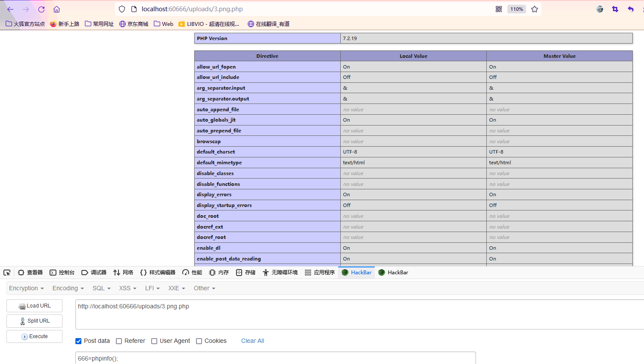Image resolution: width=644 pixels, height=364 pixels.
Task: Open the QR code icon in address bar
Action: [x=499, y=9]
